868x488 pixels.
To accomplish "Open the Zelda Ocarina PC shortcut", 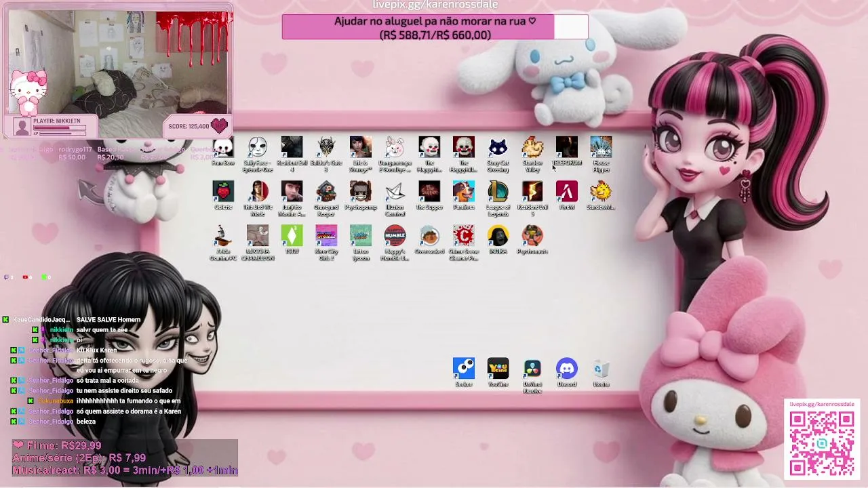I will click(223, 243).
